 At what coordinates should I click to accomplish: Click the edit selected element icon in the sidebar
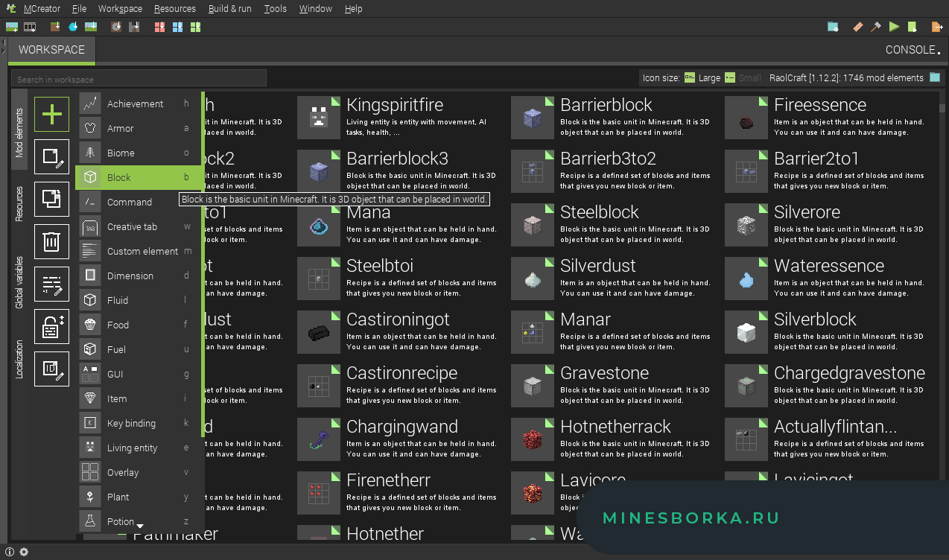tap(51, 157)
